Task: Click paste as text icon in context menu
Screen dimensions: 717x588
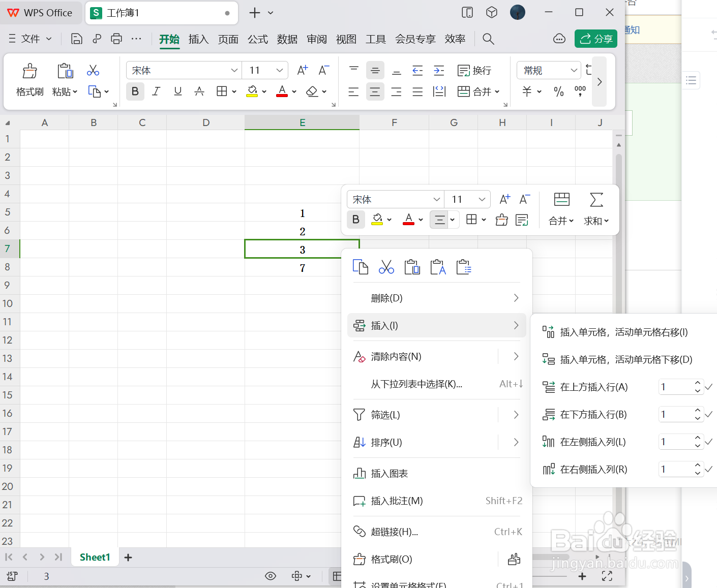Action: point(438,267)
